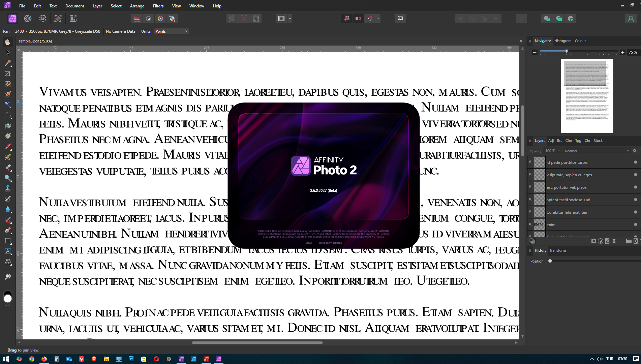Screen dimensions: 641x364
Task: Select the Blur water drop tool
Action: click(8, 209)
